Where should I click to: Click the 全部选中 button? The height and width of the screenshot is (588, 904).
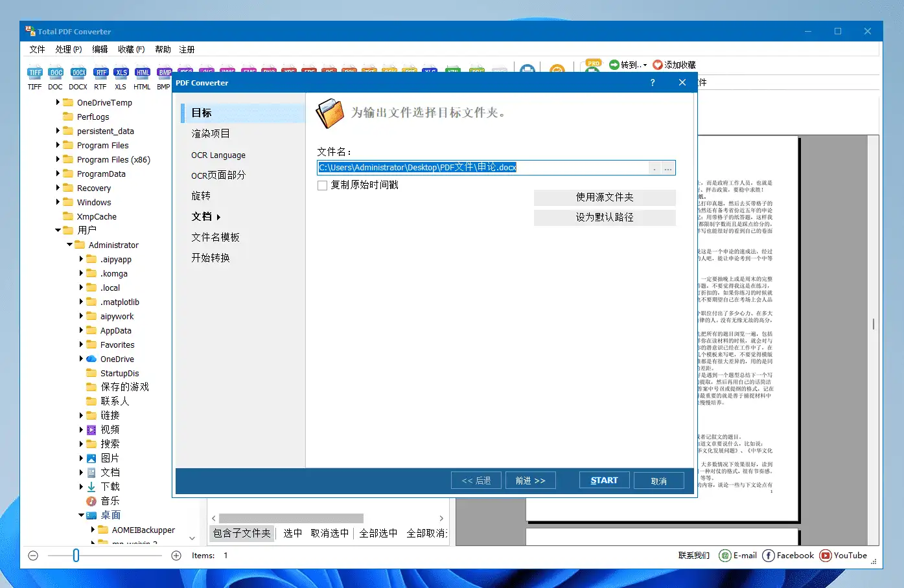(x=378, y=533)
